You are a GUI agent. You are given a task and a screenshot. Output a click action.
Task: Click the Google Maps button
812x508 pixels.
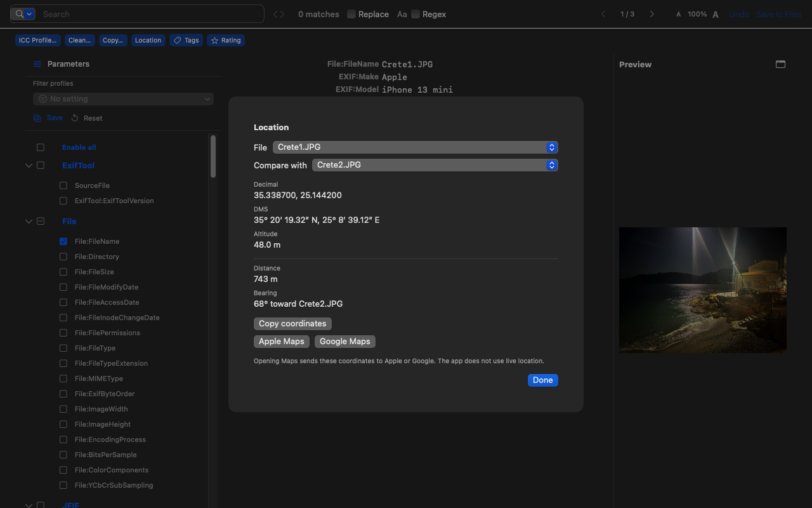(x=345, y=342)
